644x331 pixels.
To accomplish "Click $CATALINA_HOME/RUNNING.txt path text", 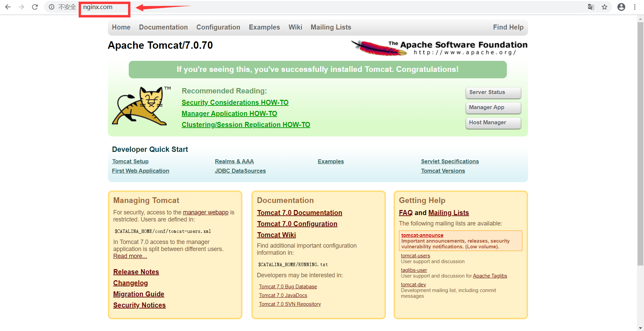I will pos(293,264).
